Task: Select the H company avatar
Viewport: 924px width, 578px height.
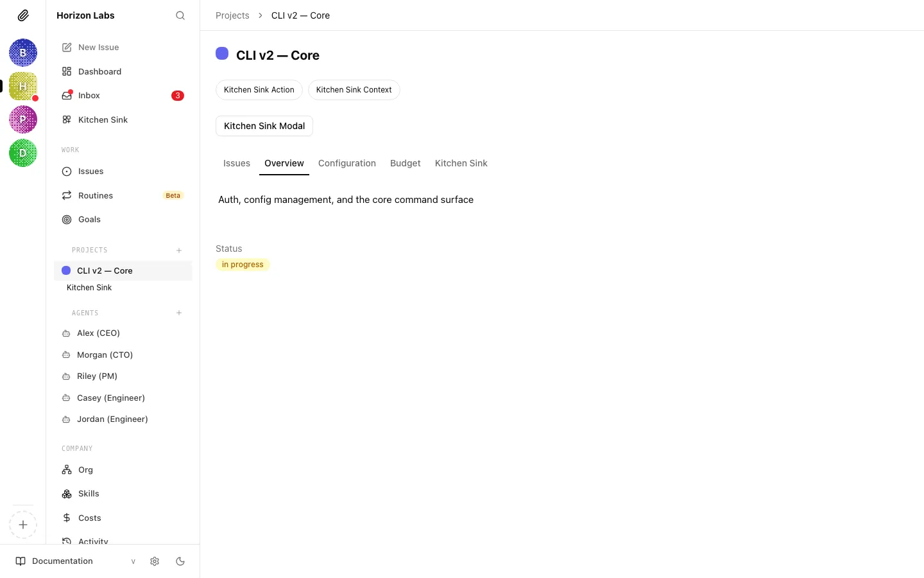Action: [23, 86]
